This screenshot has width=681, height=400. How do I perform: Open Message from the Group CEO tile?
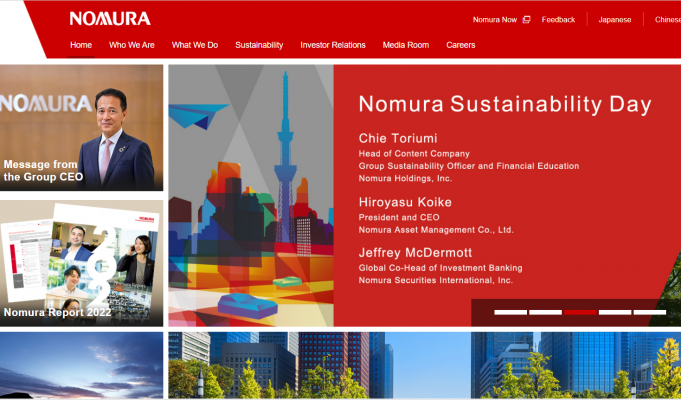[81, 128]
